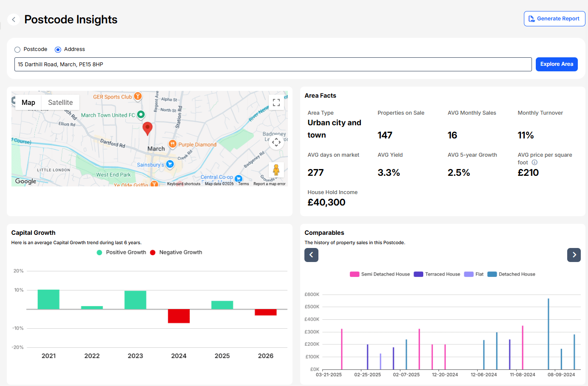The width and height of the screenshot is (588, 386).
Task: Click the 2026 negative growth bar
Action: pyautogui.click(x=266, y=312)
